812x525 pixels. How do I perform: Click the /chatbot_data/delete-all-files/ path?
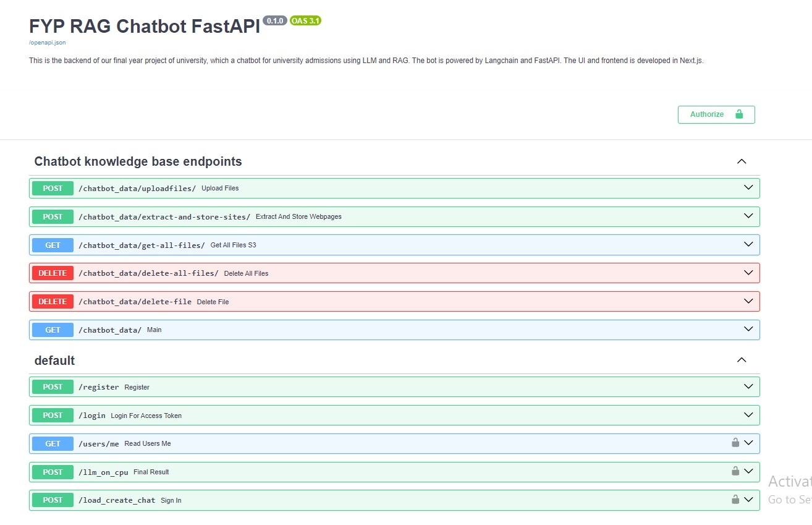[x=148, y=273]
